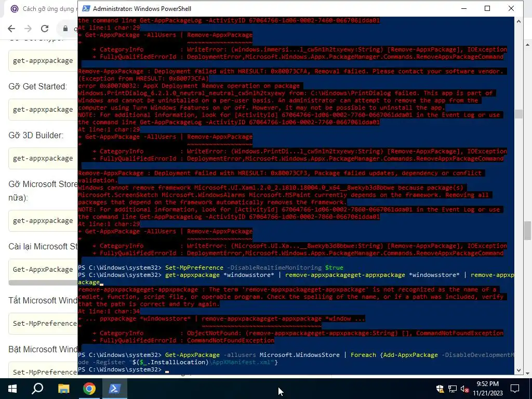Open Windows Security tray icon

(x=440, y=389)
